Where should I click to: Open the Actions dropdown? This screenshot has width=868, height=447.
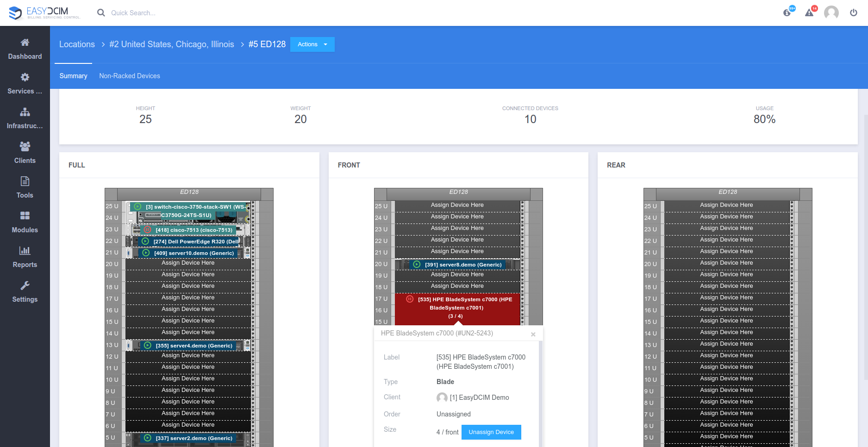pos(312,44)
